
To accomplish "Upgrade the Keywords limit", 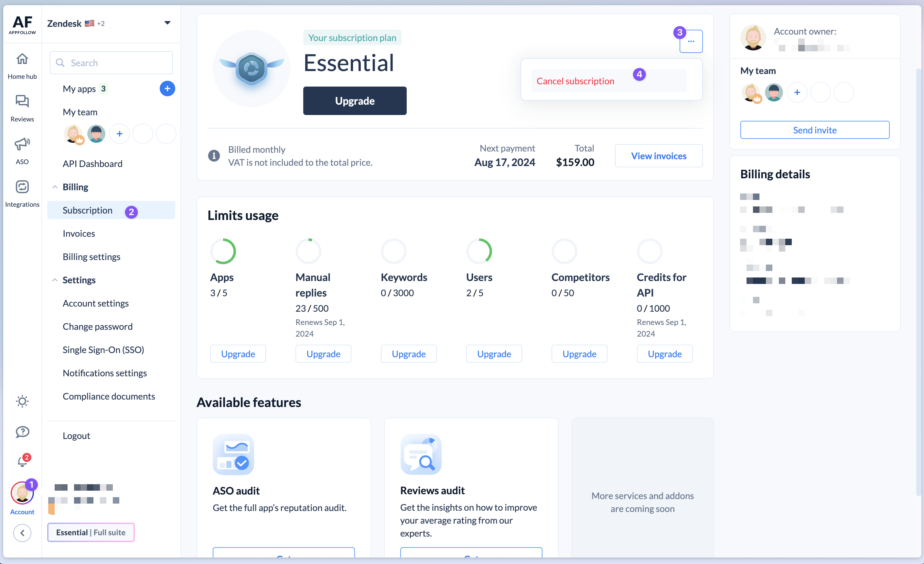I will 409,354.
